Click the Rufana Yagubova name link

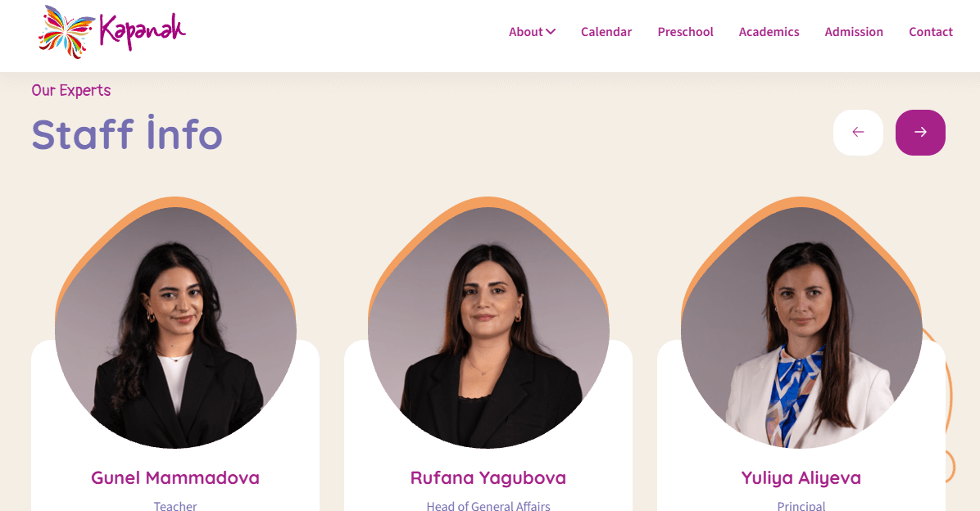pos(488,478)
